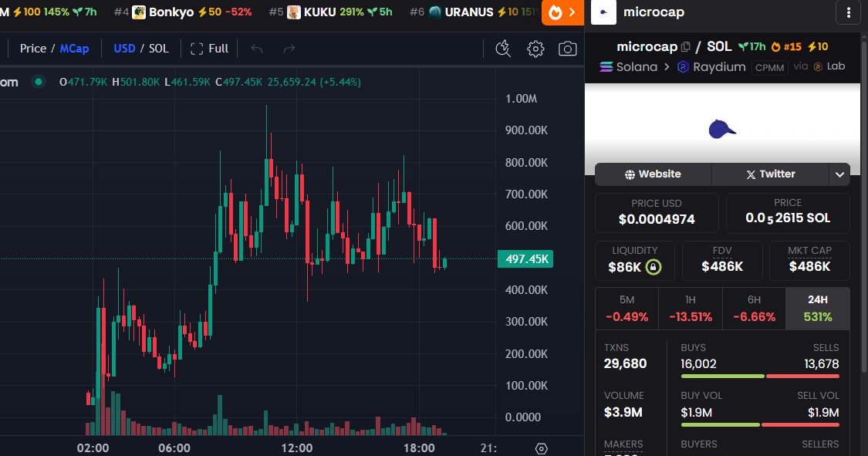Select the 1H timeframe stats tab
Image resolution: width=868 pixels, height=456 pixels.
691,308
